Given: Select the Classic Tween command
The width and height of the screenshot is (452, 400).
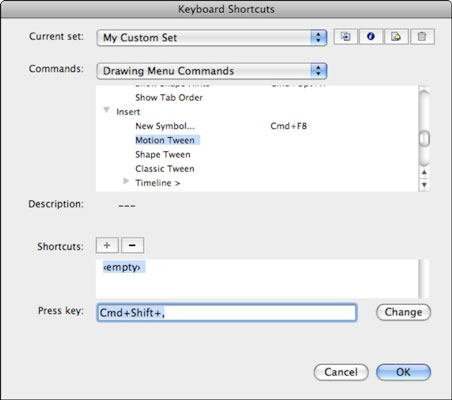Looking at the screenshot, I should coord(165,169).
